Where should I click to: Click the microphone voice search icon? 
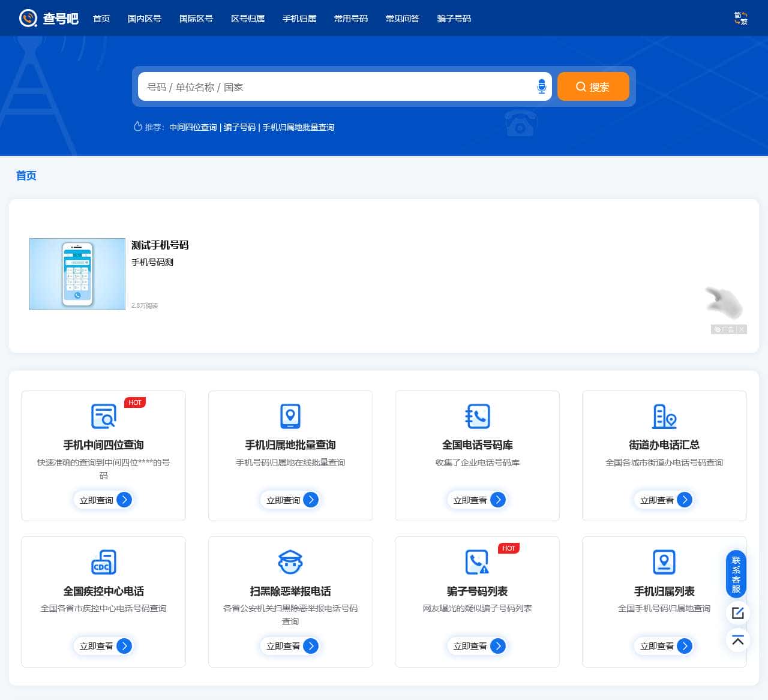click(541, 86)
